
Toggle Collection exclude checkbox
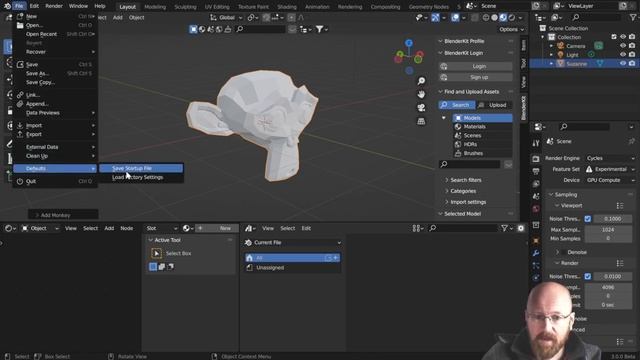614,37
